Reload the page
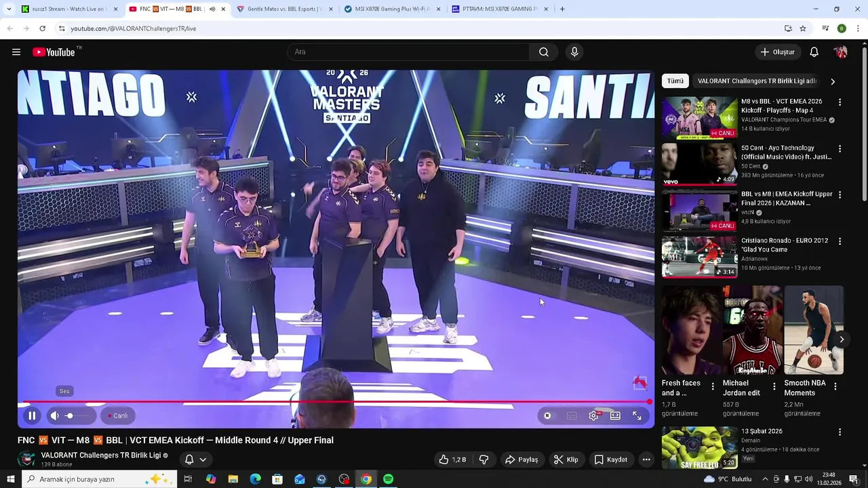The height and width of the screenshot is (488, 868). point(42,28)
